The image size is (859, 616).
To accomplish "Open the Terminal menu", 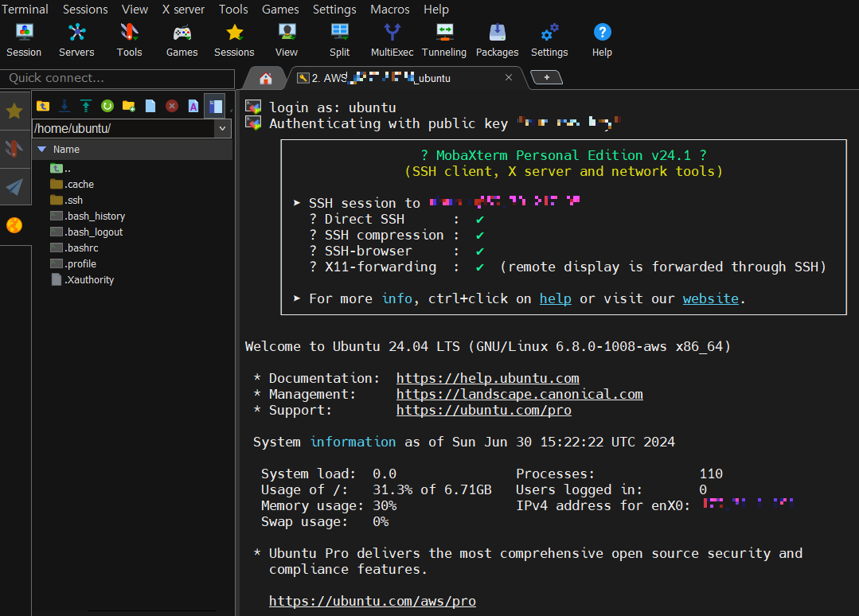I will (25, 10).
